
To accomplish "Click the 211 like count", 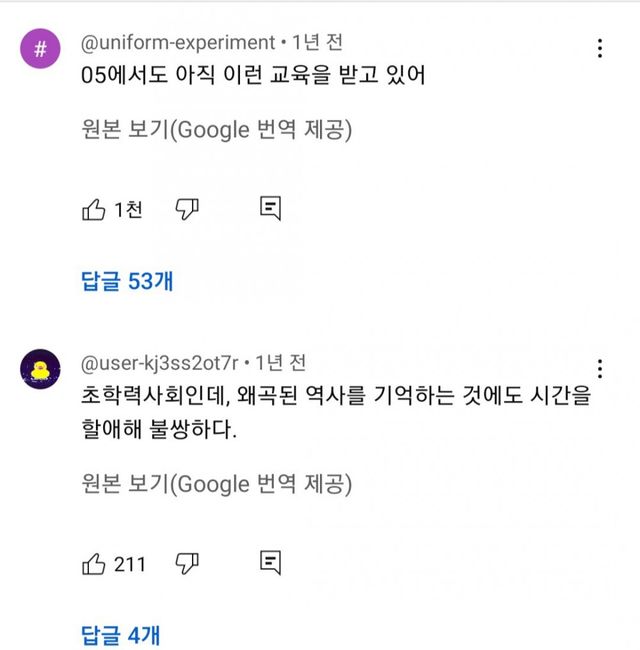I will [x=130, y=564].
